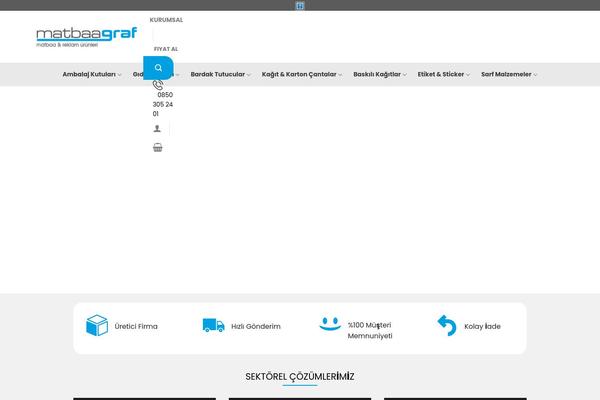Open the Kağıt & Karton Çantalar menu
The width and height of the screenshot is (600, 400).
(x=299, y=74)
